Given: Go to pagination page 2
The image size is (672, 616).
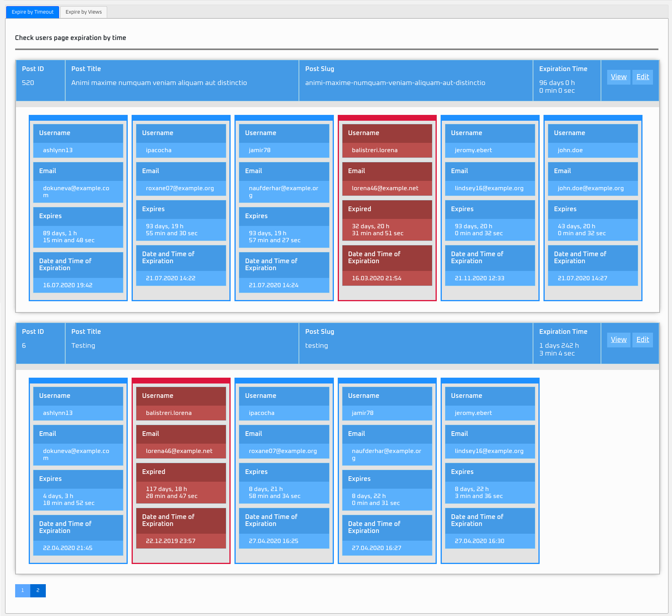Looking at the screenshot, I should pyautogui.click(x=38, y=590).
